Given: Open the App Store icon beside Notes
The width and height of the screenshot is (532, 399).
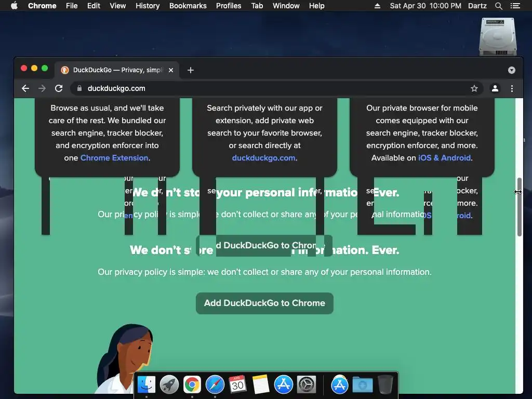Looking at the screenshot, I should tap(284, 385).
